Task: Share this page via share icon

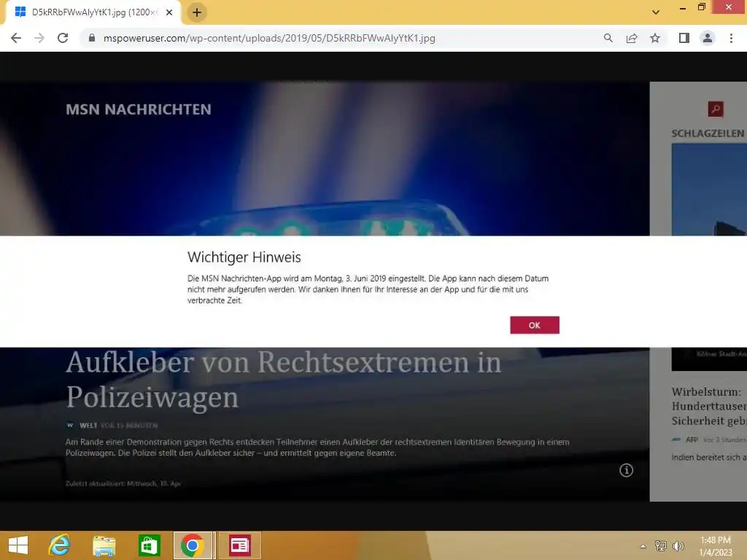Action: click(632, 38)
